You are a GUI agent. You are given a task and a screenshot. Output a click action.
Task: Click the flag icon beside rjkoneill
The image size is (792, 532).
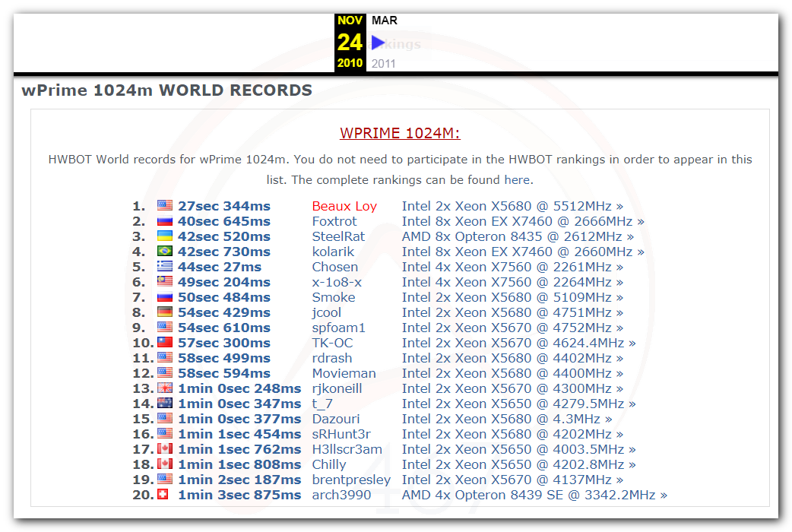[165, 388]
